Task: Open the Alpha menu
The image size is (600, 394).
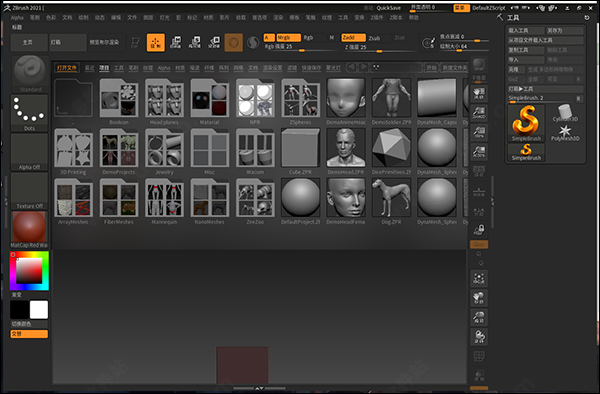Action: click(17, 18)
